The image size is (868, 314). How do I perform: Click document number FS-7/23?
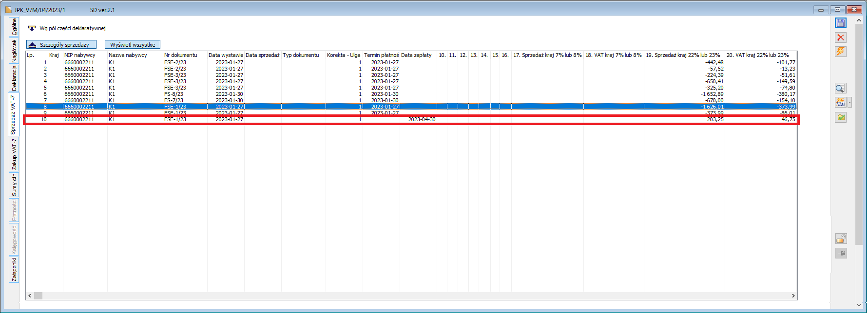[x=174, y=100]
